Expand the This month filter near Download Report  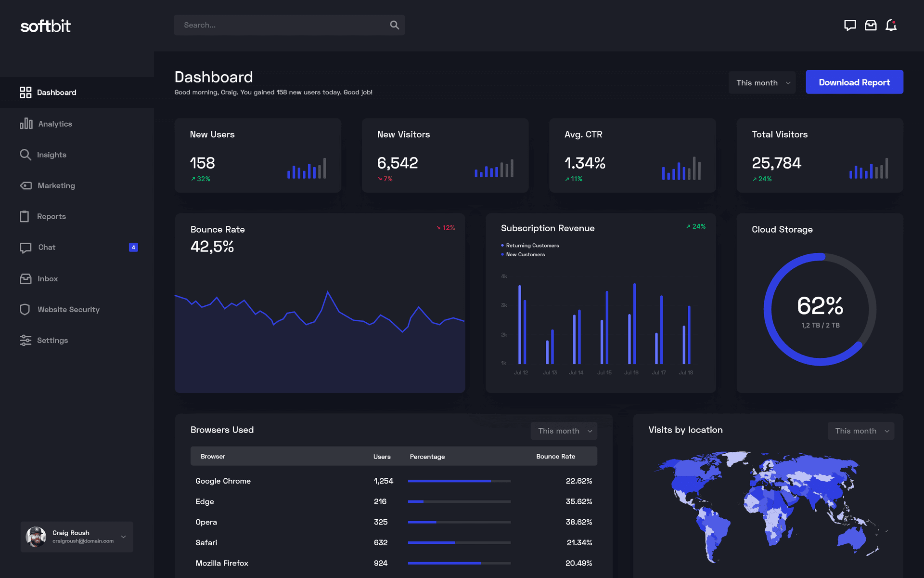[762, 82]
